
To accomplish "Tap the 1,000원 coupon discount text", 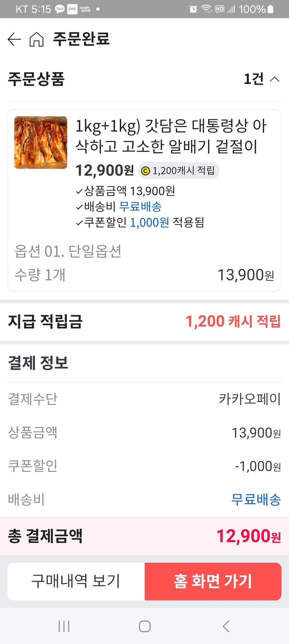I will point(149,222).
